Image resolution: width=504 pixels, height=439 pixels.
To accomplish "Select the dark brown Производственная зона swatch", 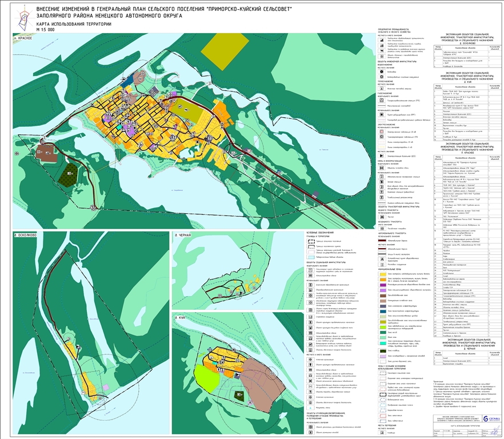I will pos(382,296).
